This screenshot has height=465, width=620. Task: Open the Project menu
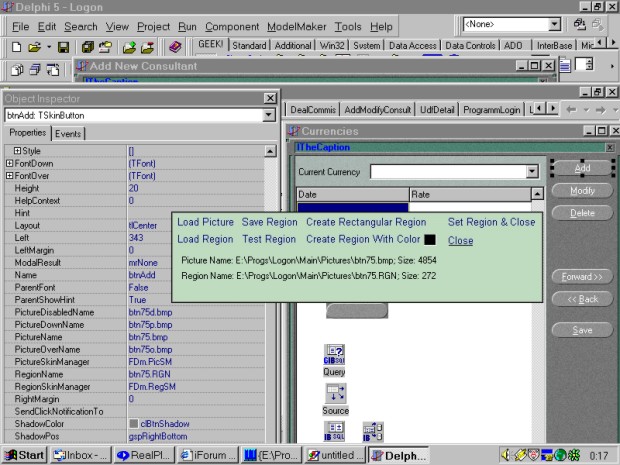(x=153, y=26)
